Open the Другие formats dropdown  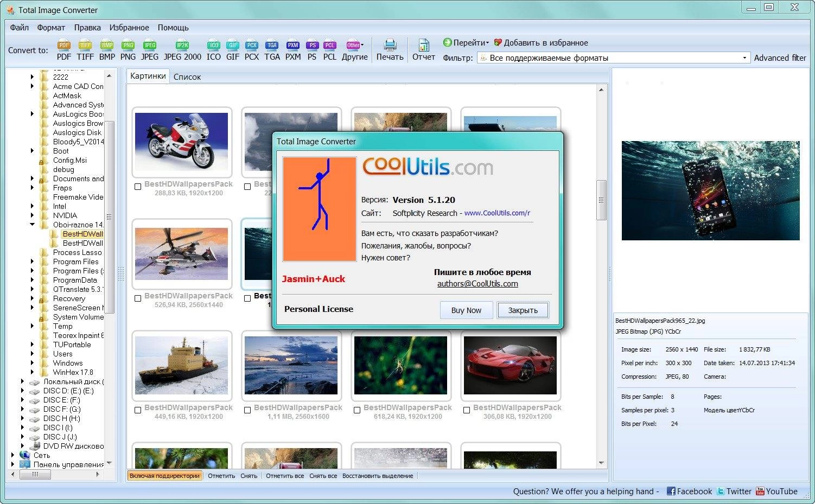tap(355, 49)
